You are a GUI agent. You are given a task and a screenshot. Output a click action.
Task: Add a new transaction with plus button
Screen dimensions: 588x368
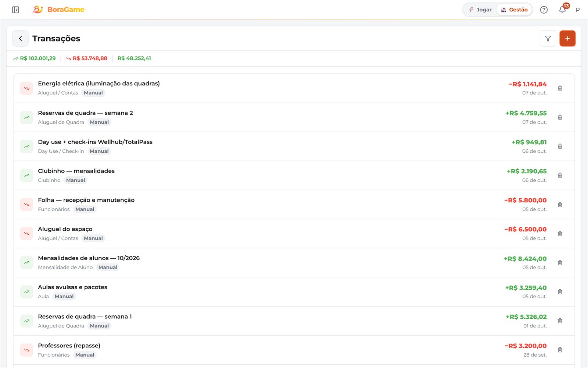pyautogui.click(x=567, y=38)
